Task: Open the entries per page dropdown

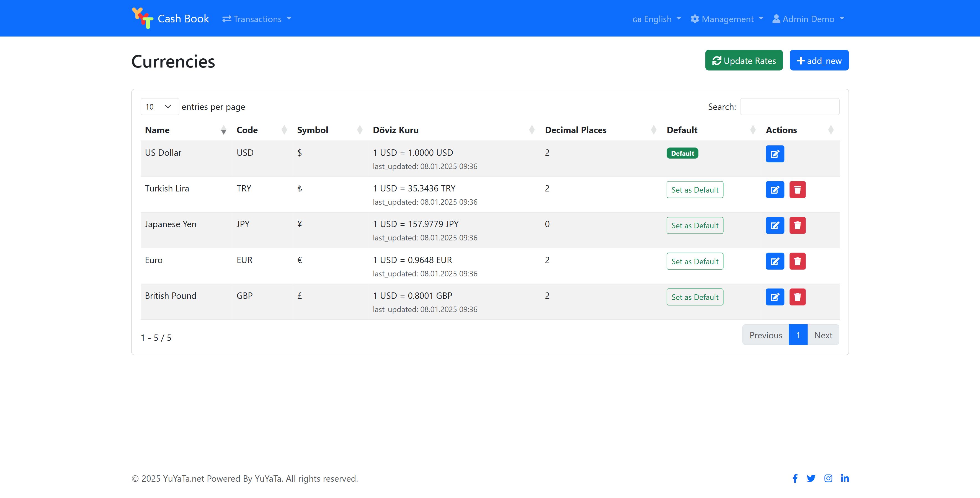Action: click(x=159, y=107)
